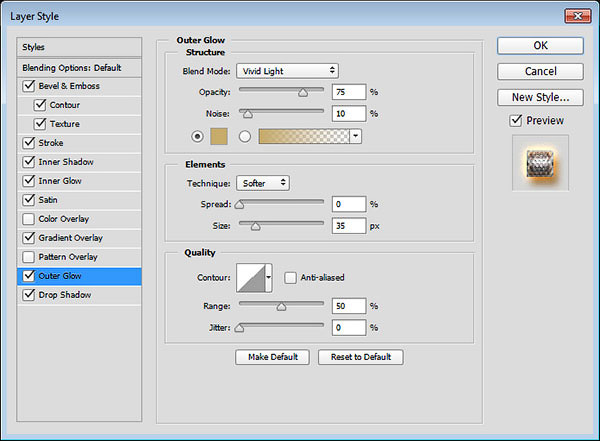Open the Inner Shadow effect settings
This screenshot has height=441, width=600.
(66, 162)
